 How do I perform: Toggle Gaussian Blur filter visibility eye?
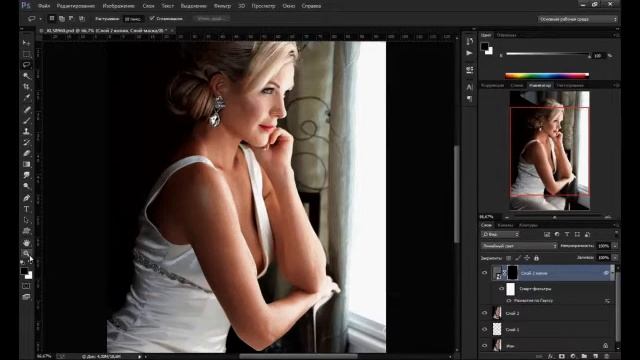coord(509,300)
